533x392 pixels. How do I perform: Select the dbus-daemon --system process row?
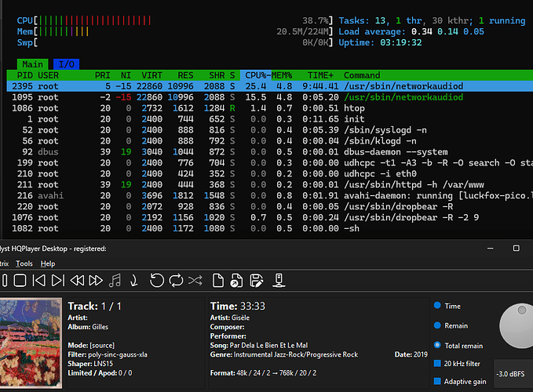(270, 152)
